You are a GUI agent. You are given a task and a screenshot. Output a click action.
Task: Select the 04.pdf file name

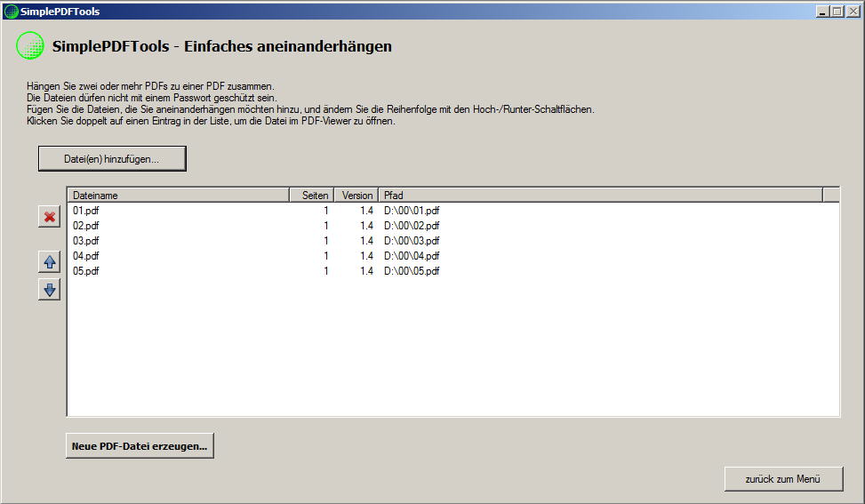point(86,256)
